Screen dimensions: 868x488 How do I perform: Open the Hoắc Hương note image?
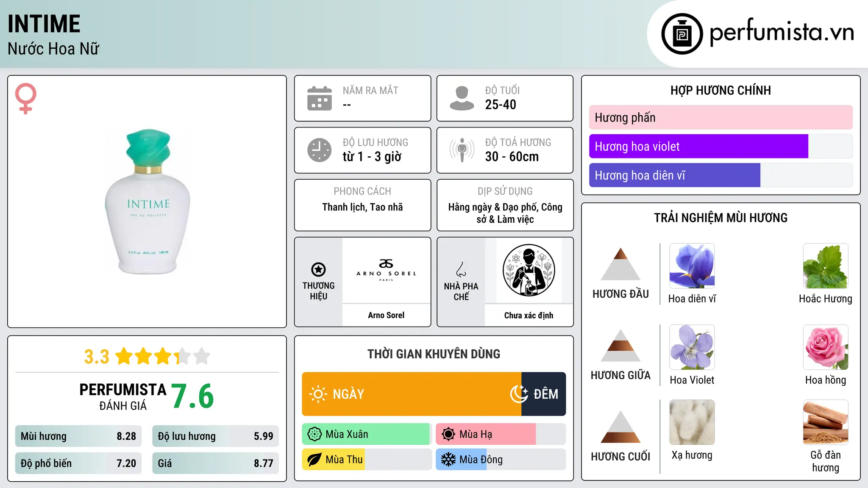pyautogui.click(x=826, y=266)
